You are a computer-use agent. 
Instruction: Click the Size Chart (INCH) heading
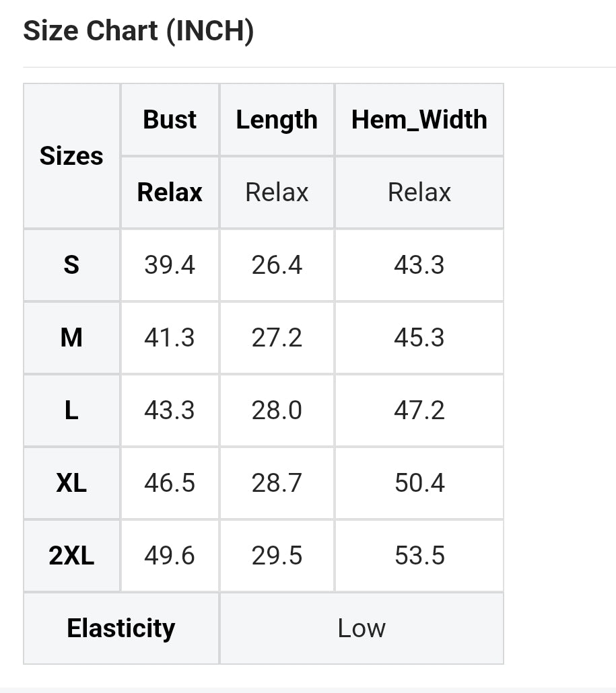[139, 32]
